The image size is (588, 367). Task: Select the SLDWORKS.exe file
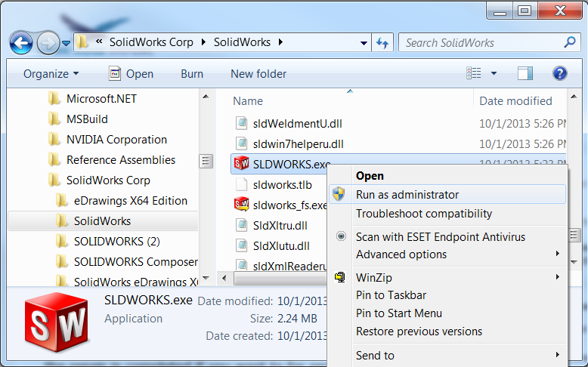click(x=292, y=164)
